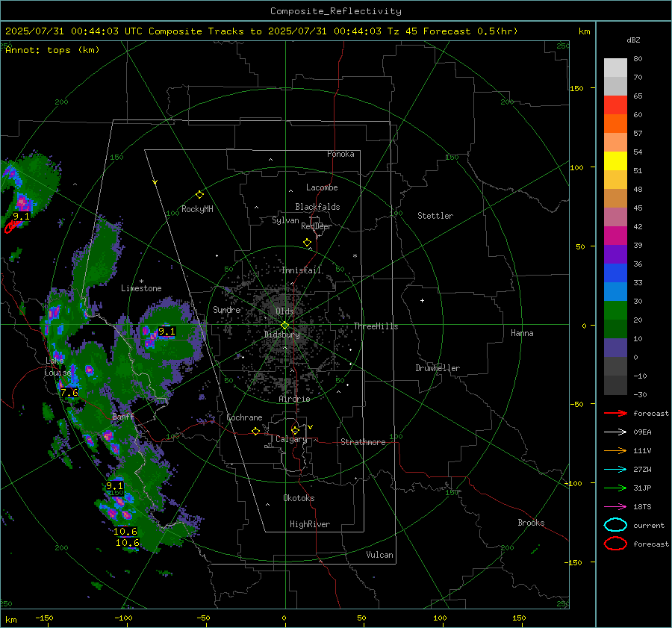Image resolution: width=672 pixels, height=628 pixels.
Task: Select the white 09EA arrow in legend
Action: [x=615, y=432]
